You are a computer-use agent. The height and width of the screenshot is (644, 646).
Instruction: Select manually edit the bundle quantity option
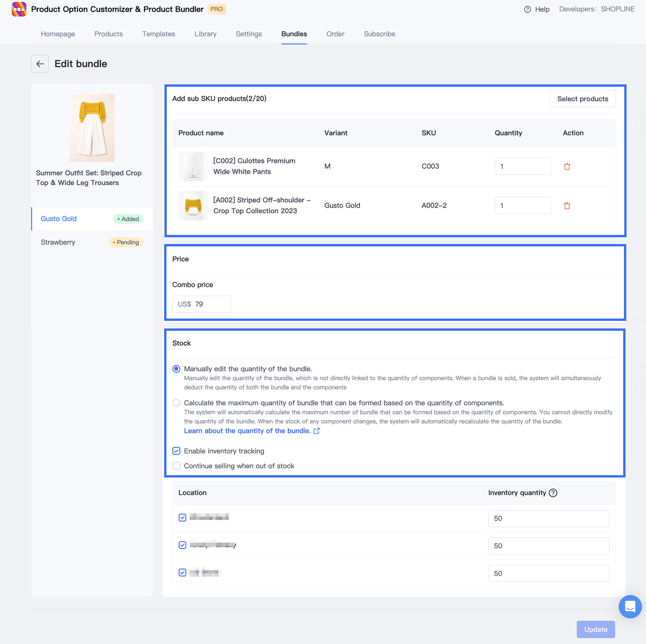coord(176,369)
